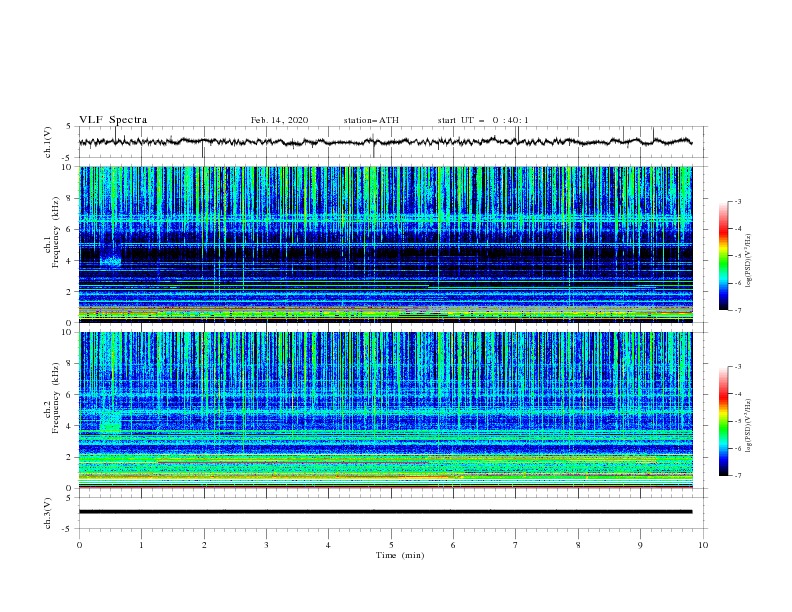The image size is (792, 612).
Task: Click the "-3" tick on ch.1 color bar
Action: (x=738, y=201)
